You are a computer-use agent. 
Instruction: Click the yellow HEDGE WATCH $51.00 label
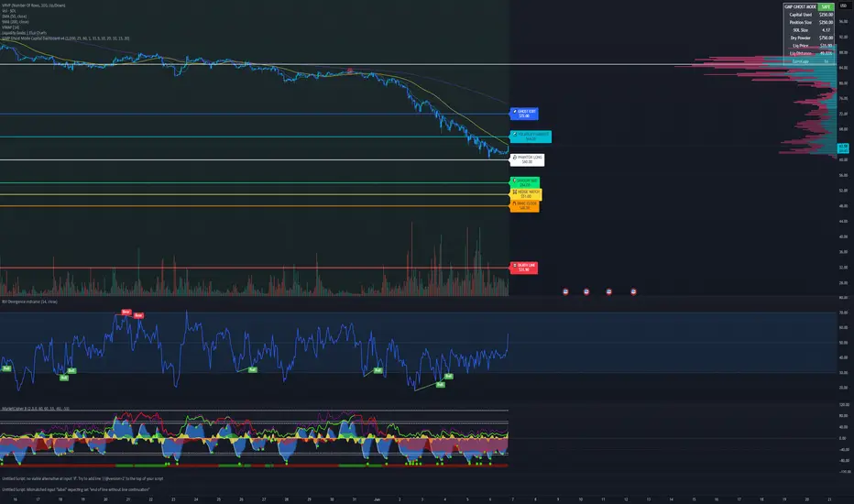pos(526,194)
